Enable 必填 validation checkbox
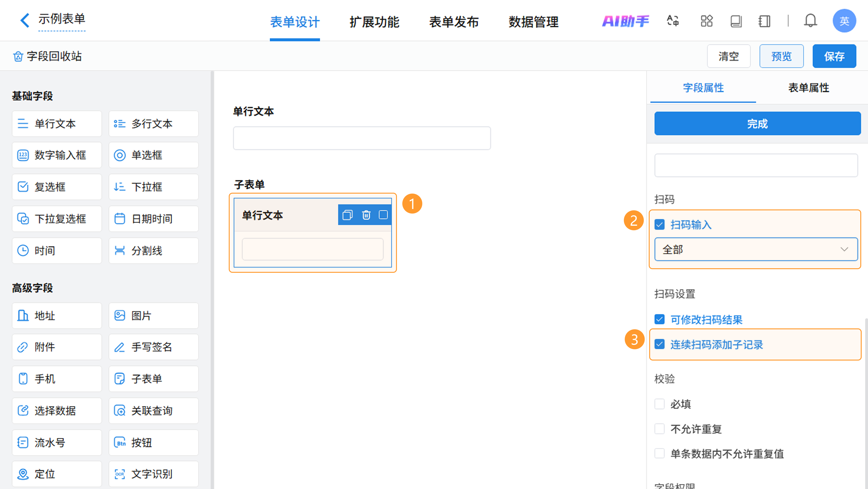Viewport: 868px width, 489px height. coord(659,404)
